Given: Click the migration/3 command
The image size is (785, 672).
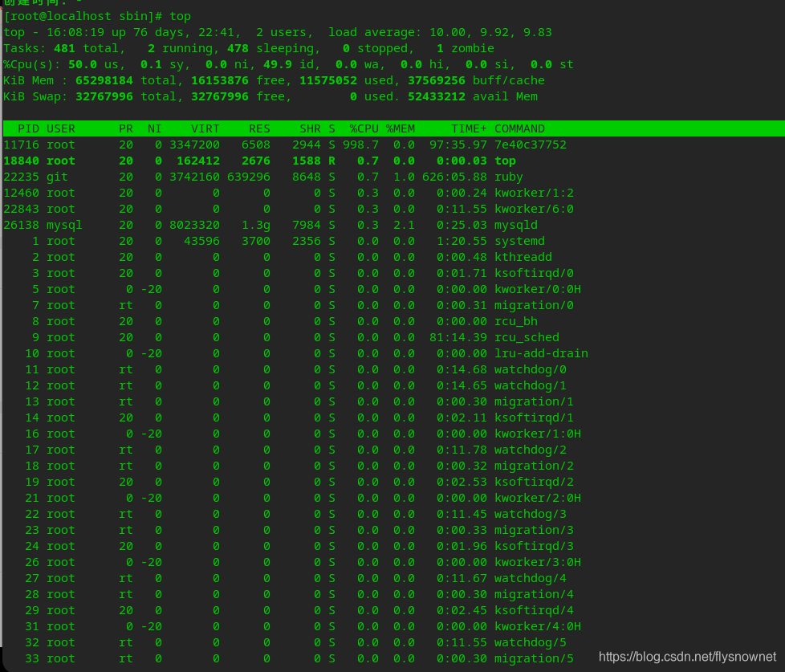Looking at the screenshot, I should (534, 530).
